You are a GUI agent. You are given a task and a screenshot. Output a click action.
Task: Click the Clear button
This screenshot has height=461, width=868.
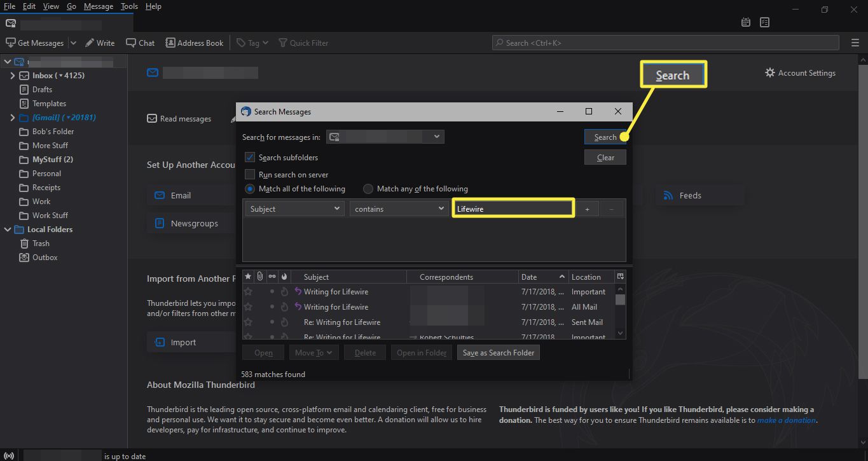(x=605, y=158)
